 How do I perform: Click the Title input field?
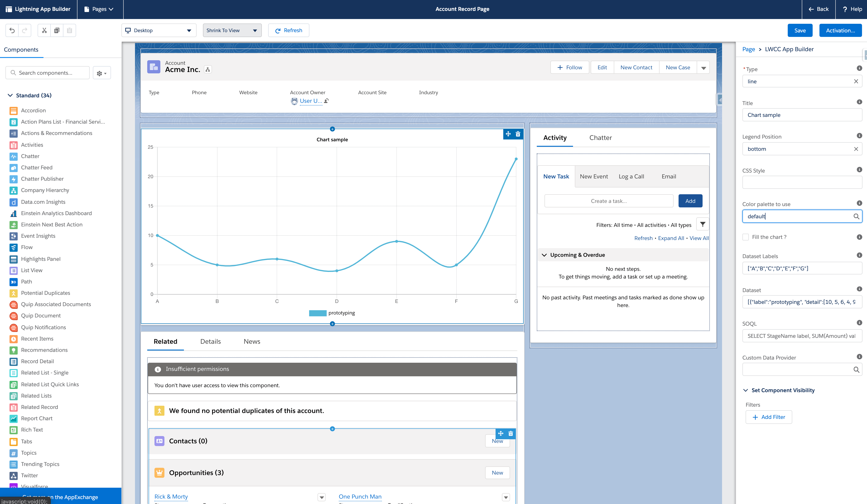point(802,115)
